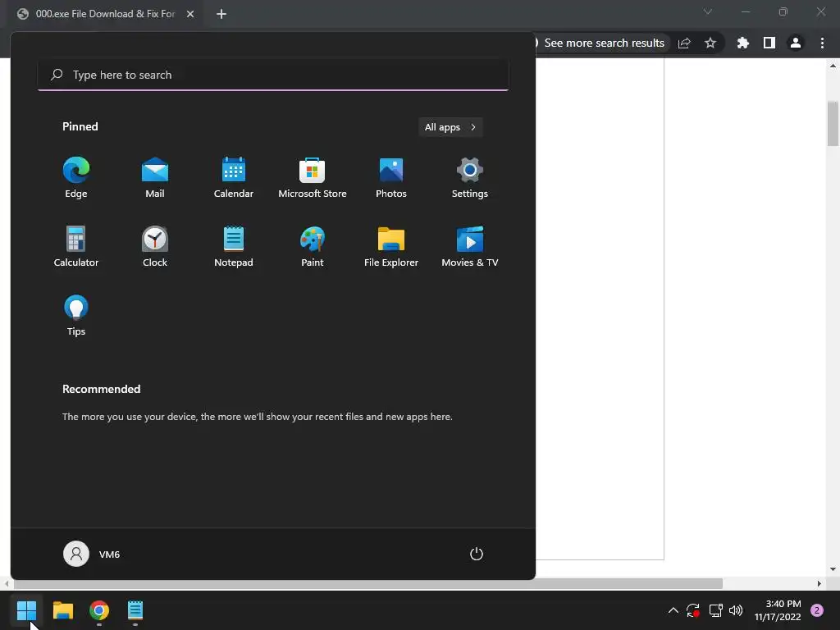Open Settings gear in Start menu
This screenshot has width=840, height=630.
coord(470,178)
